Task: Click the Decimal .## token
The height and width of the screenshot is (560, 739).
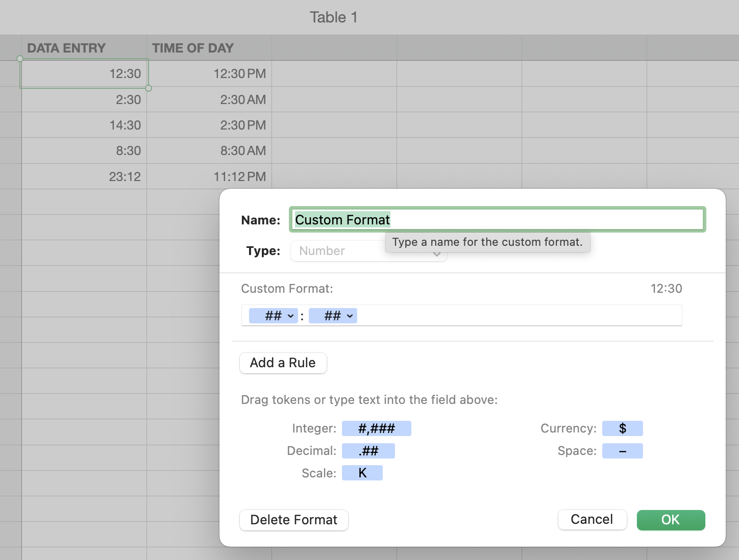Action: tap(368, 451)
